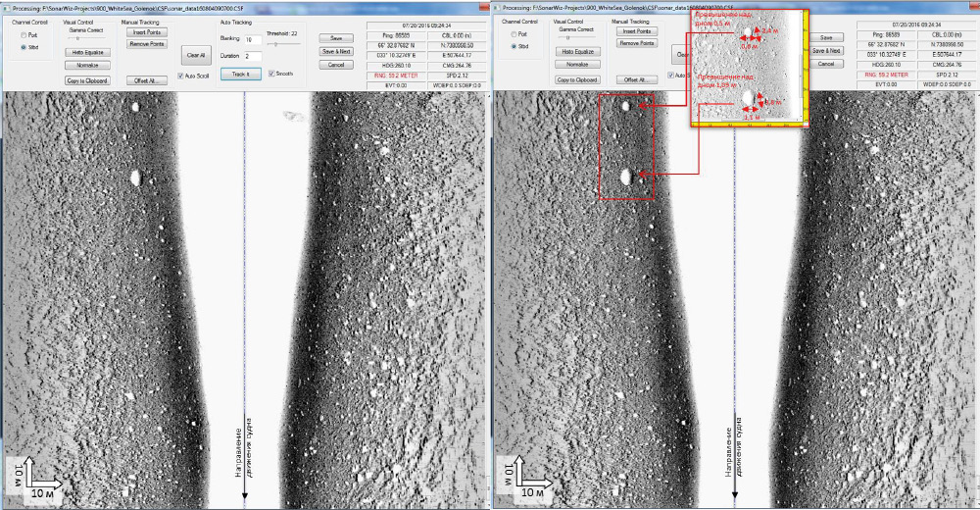The height and width of the screenshot is (510, 980).
Task: Select the Stbd channel in right window
Action: (514, 46)
